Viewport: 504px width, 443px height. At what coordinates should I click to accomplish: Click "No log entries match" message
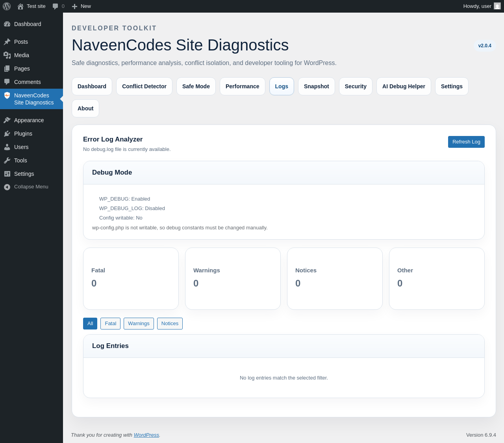284,378
